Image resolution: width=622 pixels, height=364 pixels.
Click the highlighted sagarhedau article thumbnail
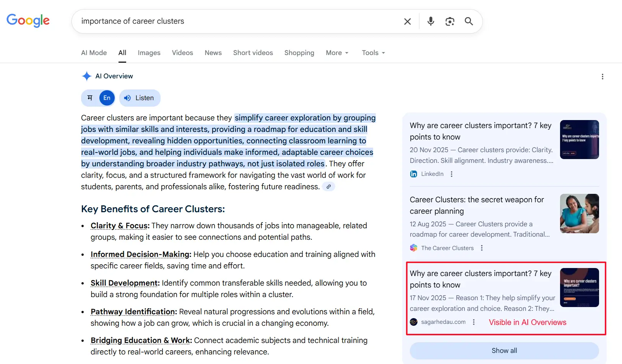[579, 288]
